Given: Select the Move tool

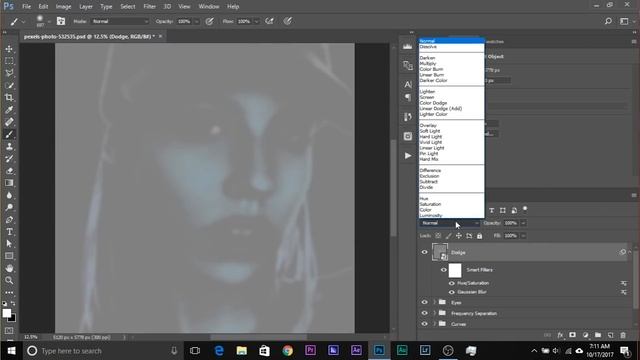Looking at the screenshot, I should click(9, 49).
